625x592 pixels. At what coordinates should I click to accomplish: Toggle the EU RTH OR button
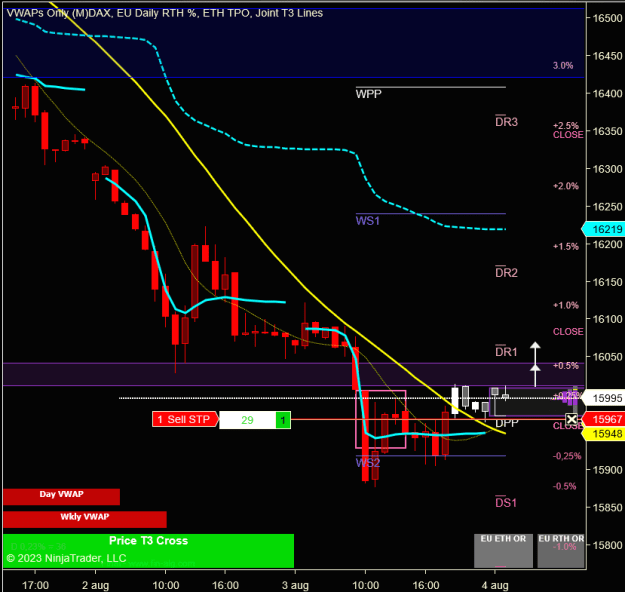tap(561, 551)
